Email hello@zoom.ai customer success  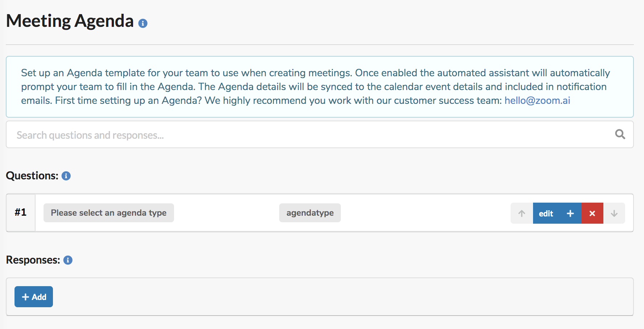tap(537, 101)
